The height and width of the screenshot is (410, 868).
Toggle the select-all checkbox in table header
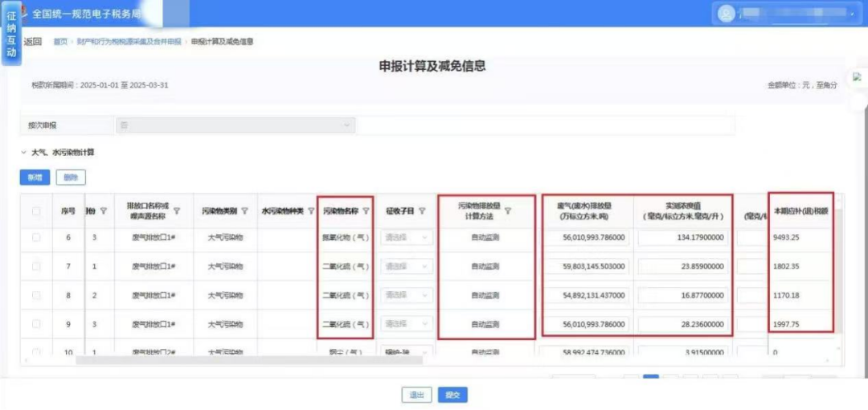[36, 211]
